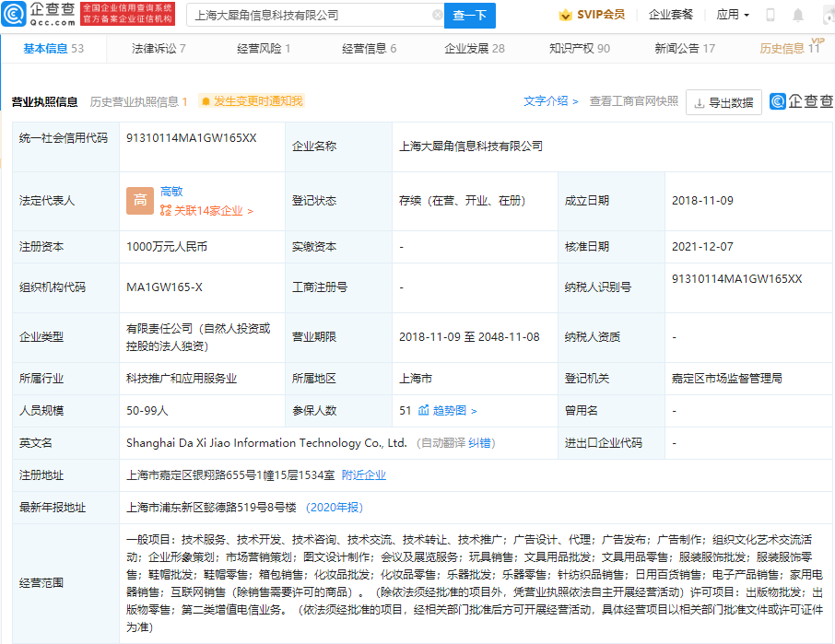Click the industry value 科技推广和应用服务业
The height and width of the screenshot is (644, 835).
182,379
